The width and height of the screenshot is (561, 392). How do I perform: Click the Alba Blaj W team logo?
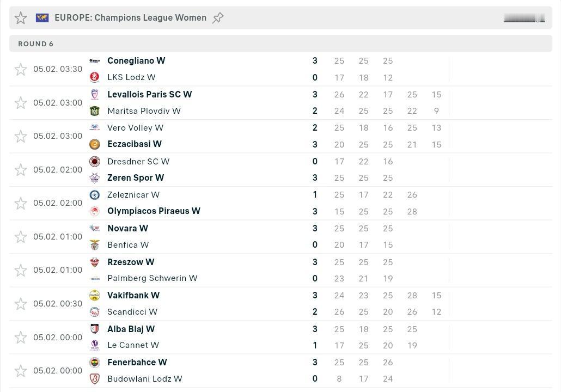[x=95, y=329]
